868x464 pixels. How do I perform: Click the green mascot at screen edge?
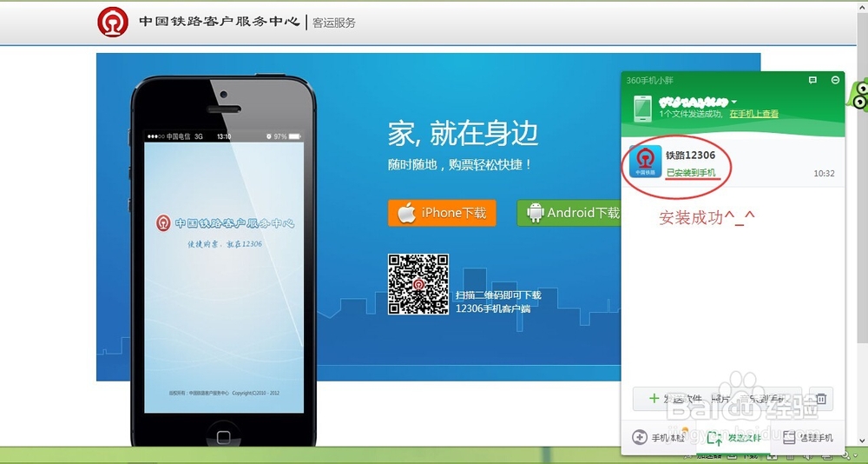click(x=857, y=95)
